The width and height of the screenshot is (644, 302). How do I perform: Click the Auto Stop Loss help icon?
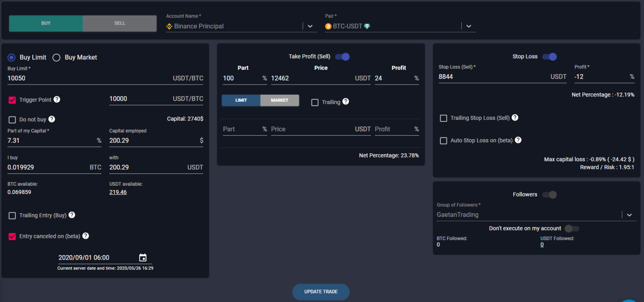[518, 140]
